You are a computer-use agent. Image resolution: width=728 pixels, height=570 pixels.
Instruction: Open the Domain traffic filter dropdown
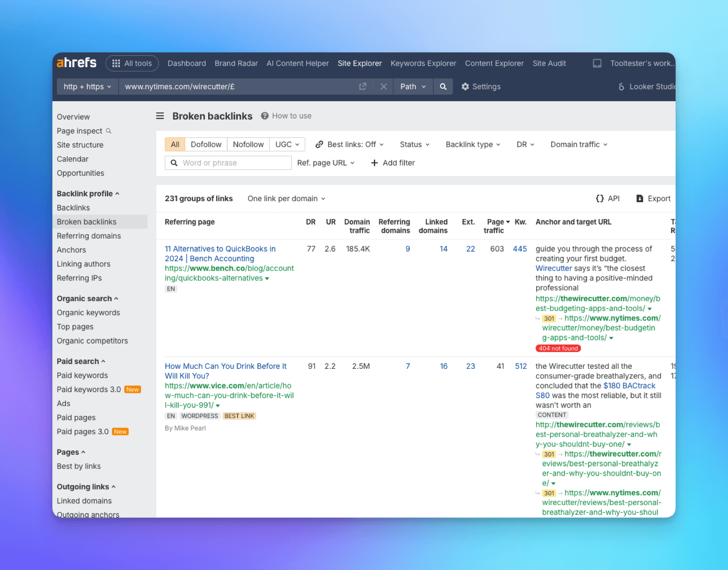579,144
